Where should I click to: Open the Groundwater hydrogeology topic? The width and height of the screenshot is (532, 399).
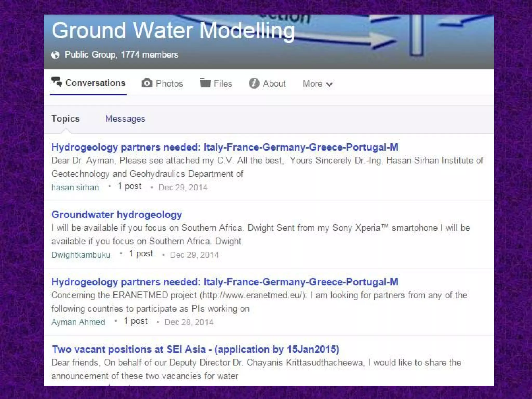[x=117, y=215]
